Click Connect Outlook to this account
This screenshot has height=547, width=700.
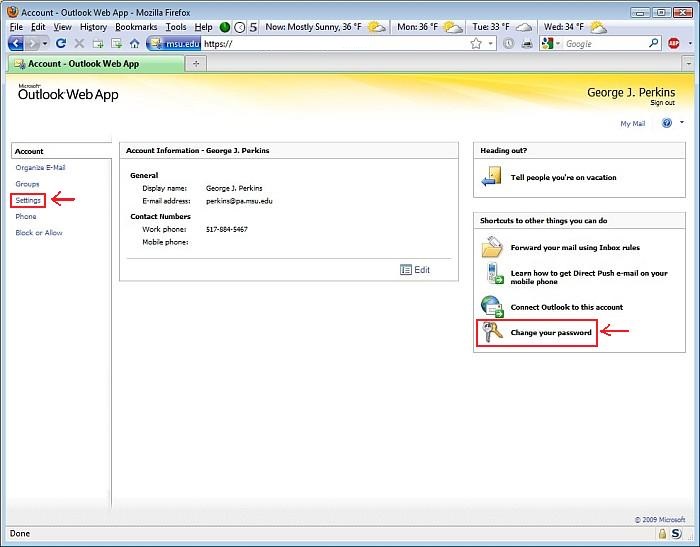(x=567, y=307)
